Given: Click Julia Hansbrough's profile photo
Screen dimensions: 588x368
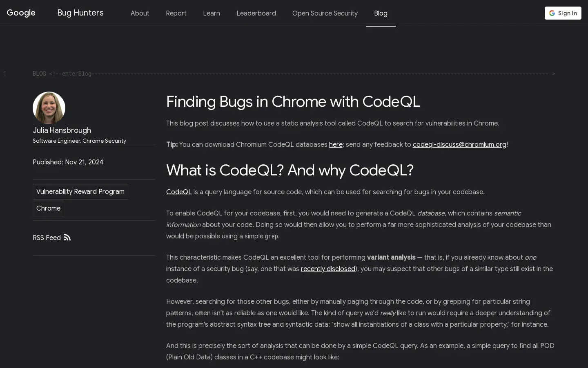Looking at the screenshot, I should pos(49,108).
